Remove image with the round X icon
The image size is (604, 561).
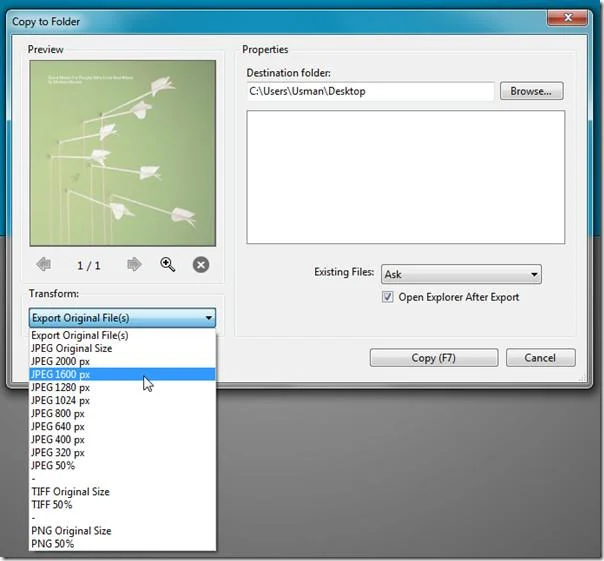[201, 265]
